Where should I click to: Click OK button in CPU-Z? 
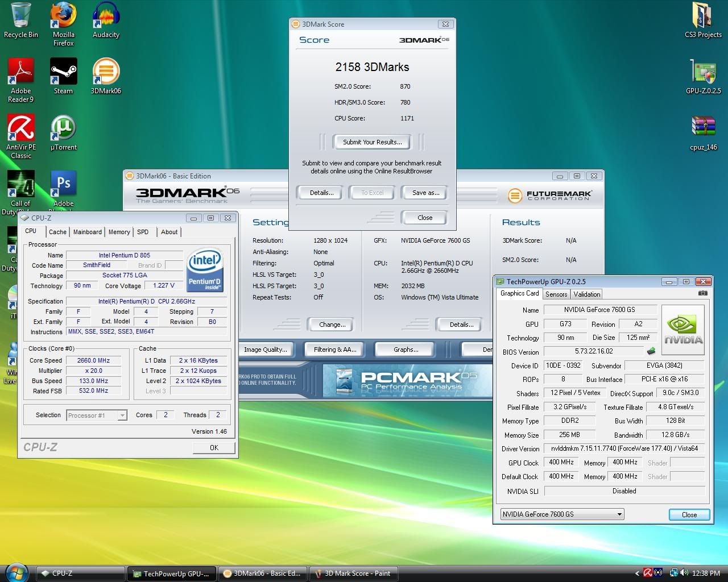coord(214,448)
